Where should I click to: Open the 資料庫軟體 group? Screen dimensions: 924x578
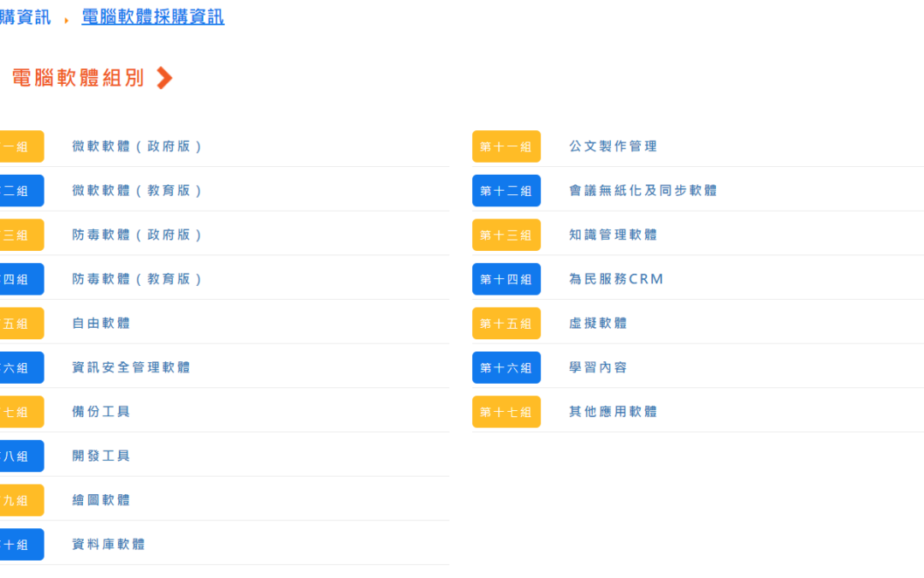point(109,545)
